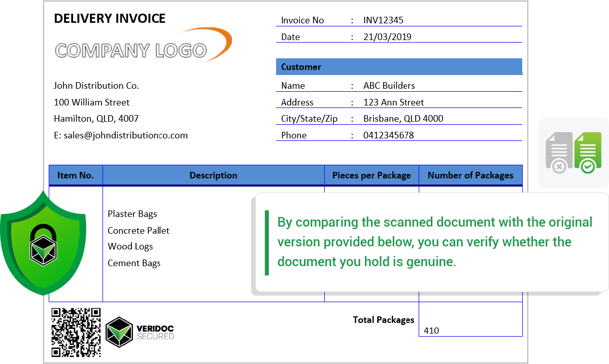Click the grey rejected document icon

click(559, 153)
